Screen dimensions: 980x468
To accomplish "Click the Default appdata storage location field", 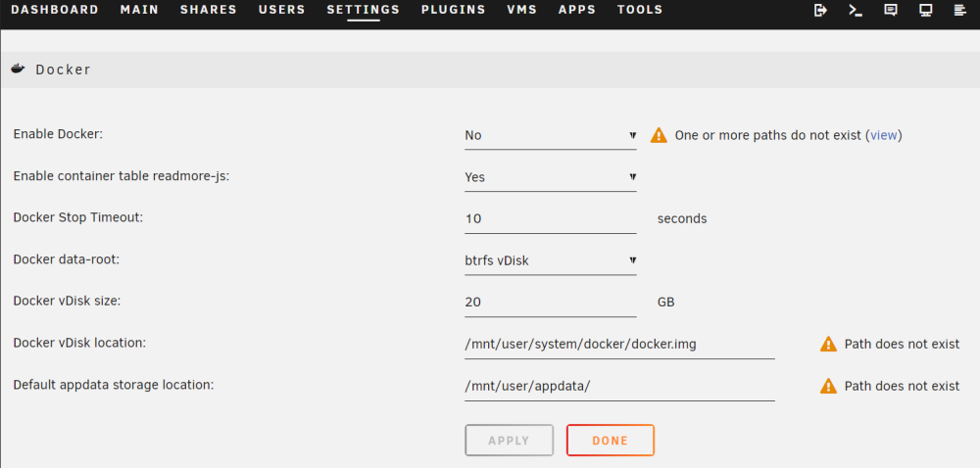I will (x=619, y=387).
